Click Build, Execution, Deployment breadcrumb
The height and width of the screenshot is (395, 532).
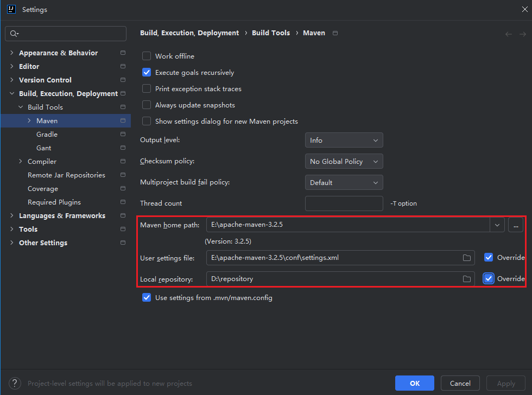coord(189,33)
